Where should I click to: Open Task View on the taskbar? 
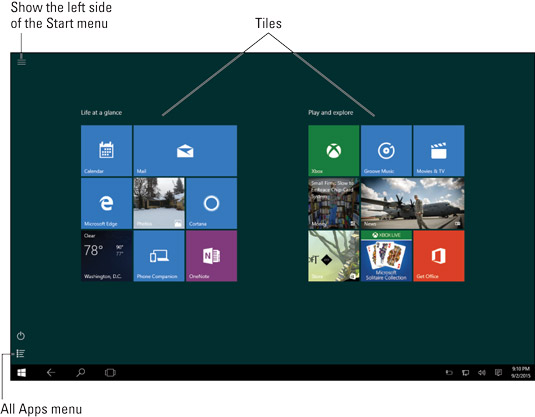click(110, 373)
